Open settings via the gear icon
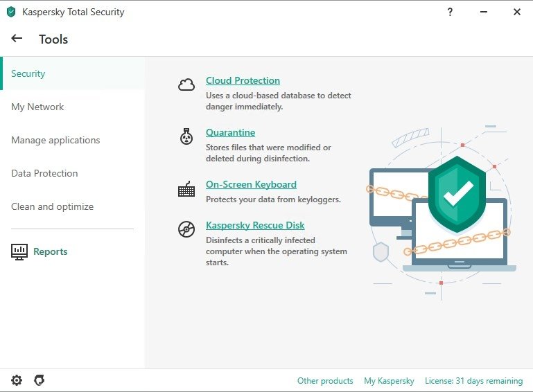Screen dimensions: 533x392 17,380
